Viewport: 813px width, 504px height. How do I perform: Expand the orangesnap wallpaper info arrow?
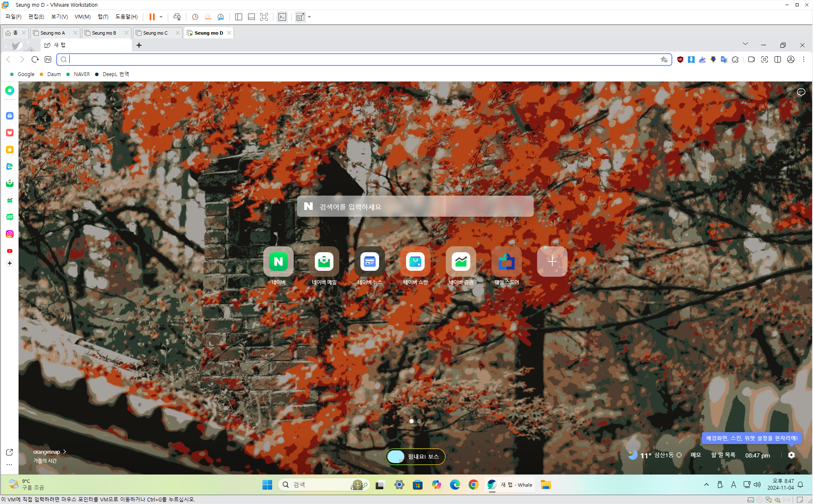65,452
